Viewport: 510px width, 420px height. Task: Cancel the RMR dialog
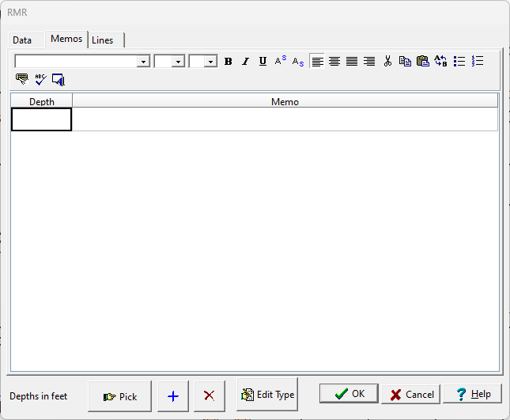[x=411, y=395]
